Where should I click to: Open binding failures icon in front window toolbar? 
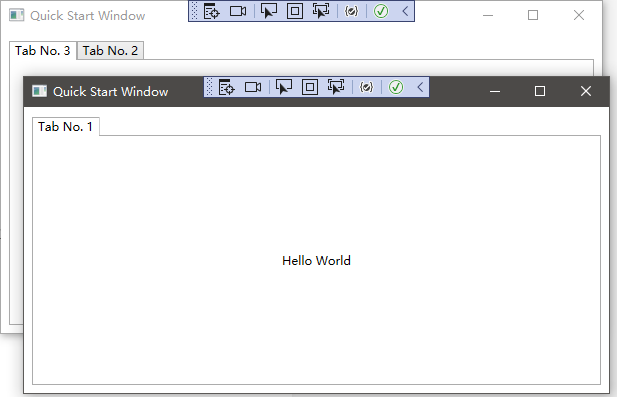(366, 87)
